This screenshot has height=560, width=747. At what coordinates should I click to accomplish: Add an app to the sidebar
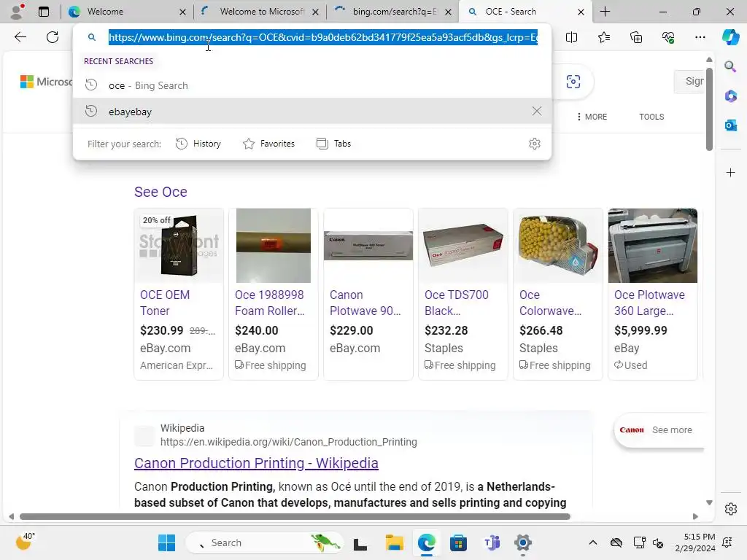tap(730, 172)
